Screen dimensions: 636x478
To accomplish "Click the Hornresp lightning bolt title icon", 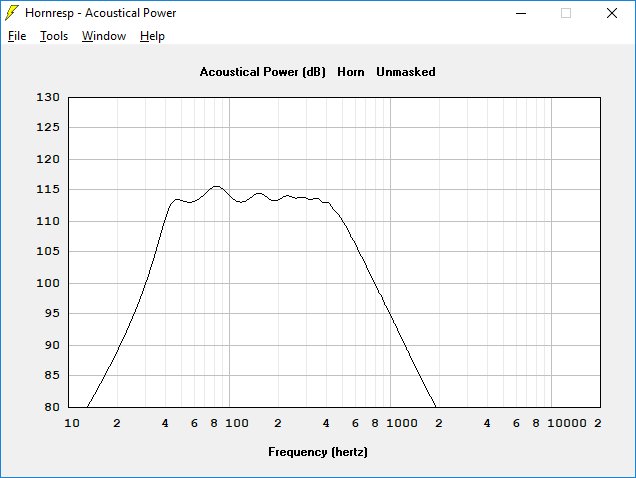I will [12, 13].
